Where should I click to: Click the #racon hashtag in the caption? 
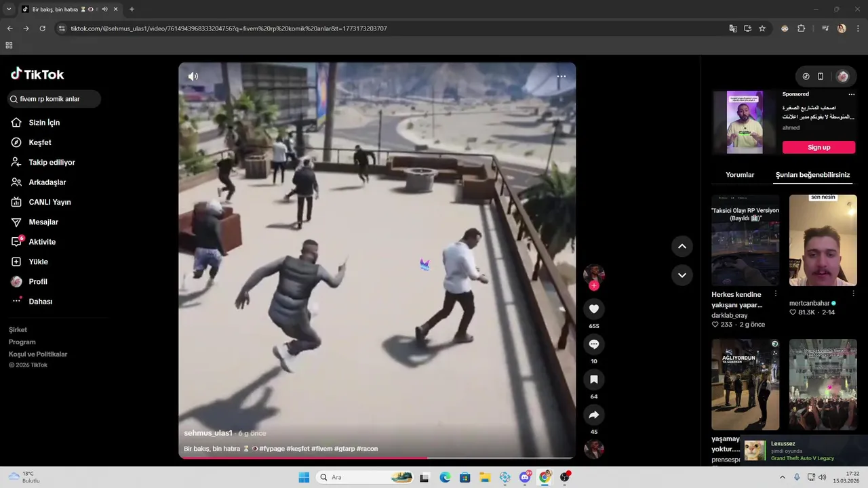(367, 449)
